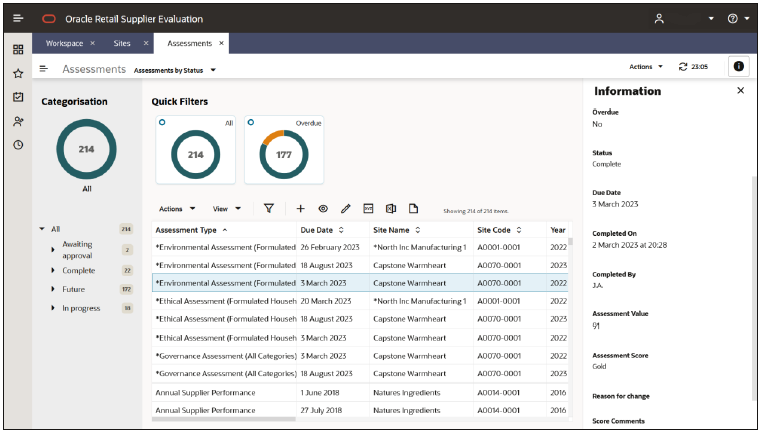
Task: Close the Assessments tab
Action: [x=221, y=43]
